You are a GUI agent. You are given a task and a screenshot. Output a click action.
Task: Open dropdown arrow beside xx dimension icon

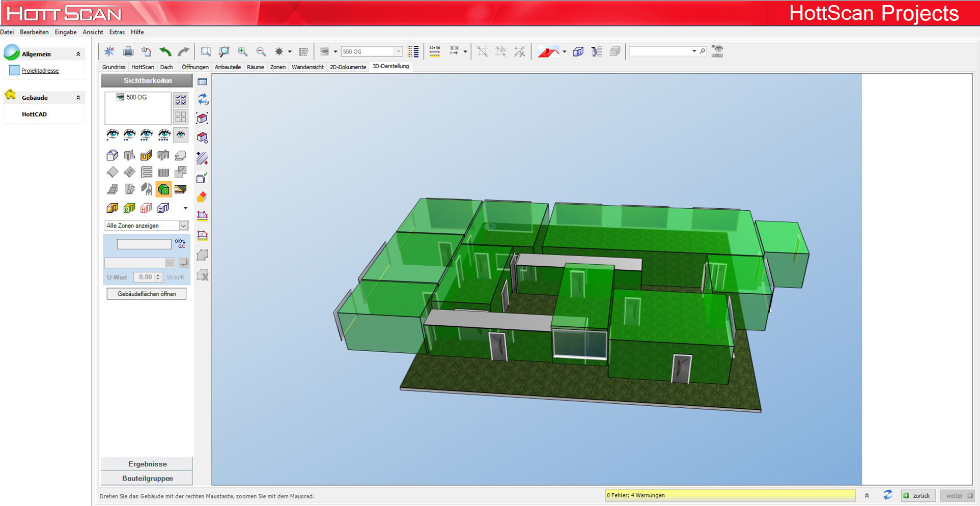[465, 51]
